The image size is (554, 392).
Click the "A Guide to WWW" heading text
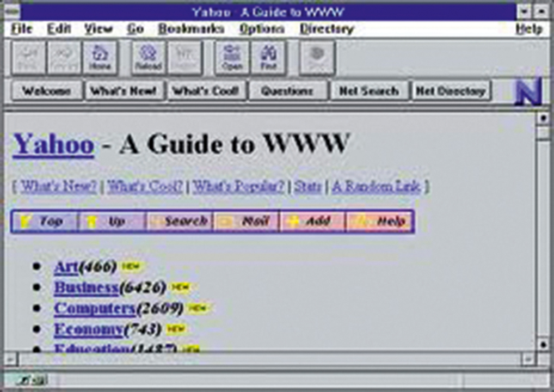pos(235,144)
